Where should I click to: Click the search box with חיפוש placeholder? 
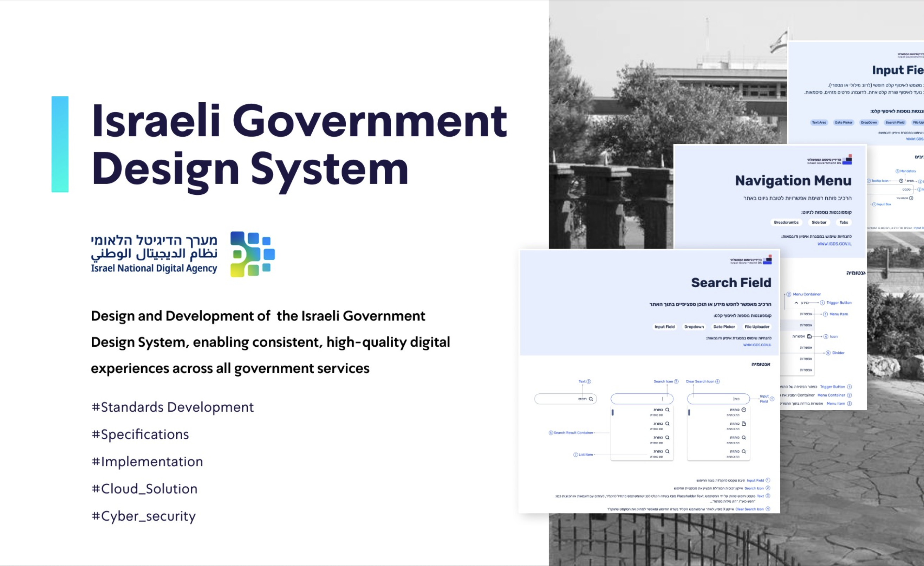[566, 399]
